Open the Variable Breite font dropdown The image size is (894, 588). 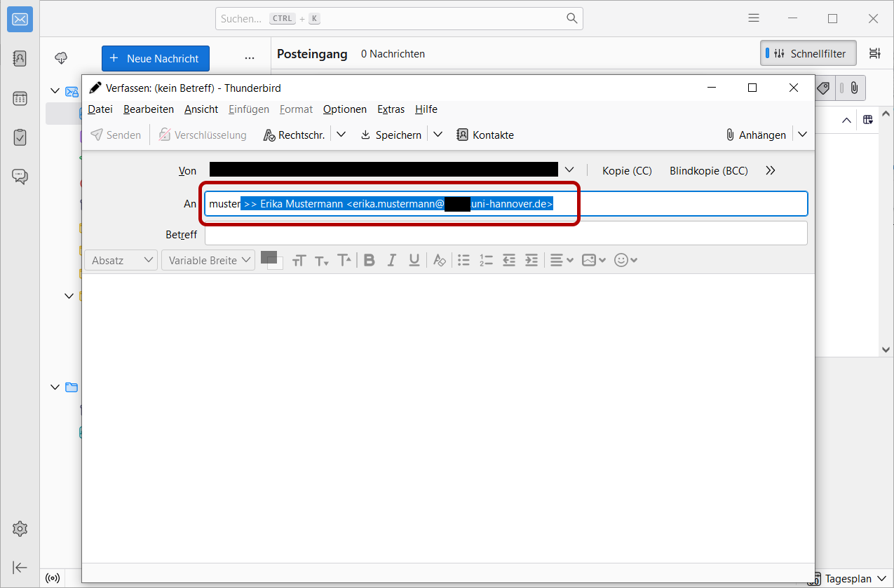click(x=208, y=260)
